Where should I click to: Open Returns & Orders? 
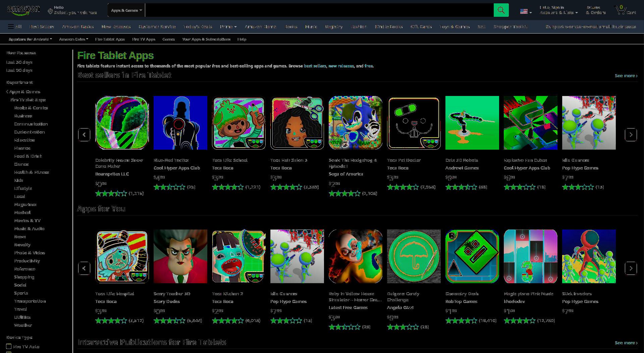click(596, 10)
